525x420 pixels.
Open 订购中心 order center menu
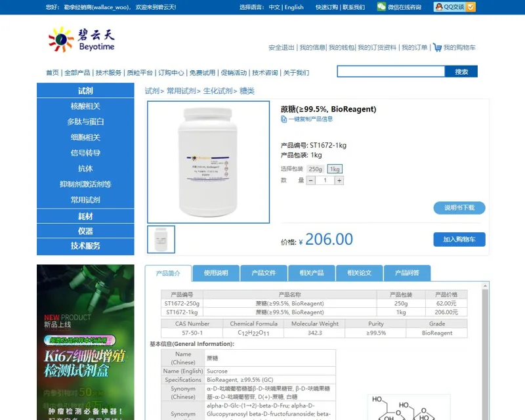(x=171, y=73)
